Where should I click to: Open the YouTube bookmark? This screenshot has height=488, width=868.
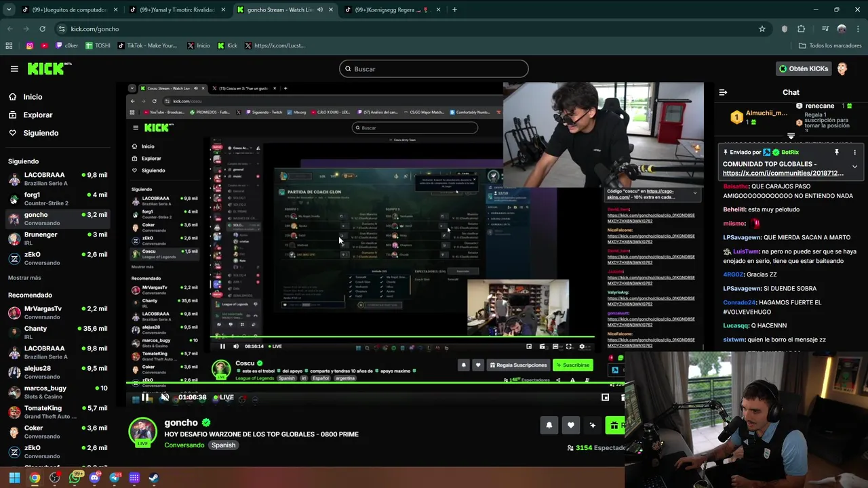click(45, 45)
